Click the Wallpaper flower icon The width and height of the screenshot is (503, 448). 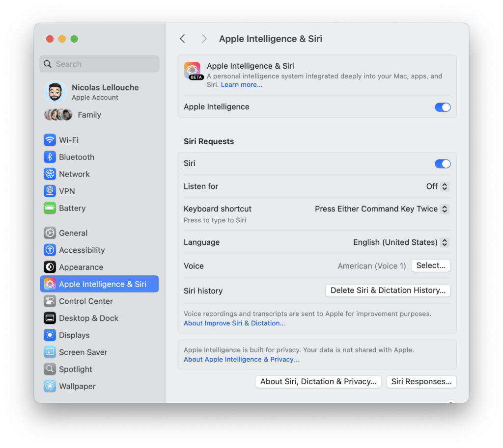(x=50, y=386)
